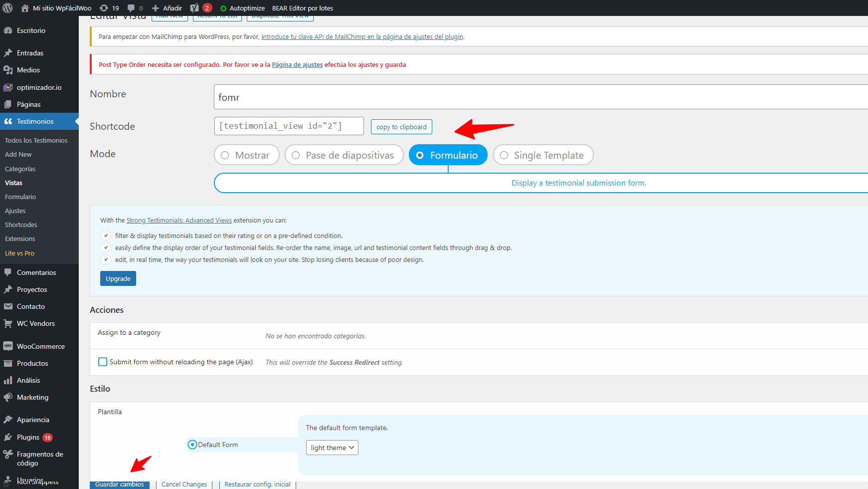The height and width of the screenshot is (489, 868).
Task: Open the Shortcodes submenu item
Action: [x=21, y=225]
